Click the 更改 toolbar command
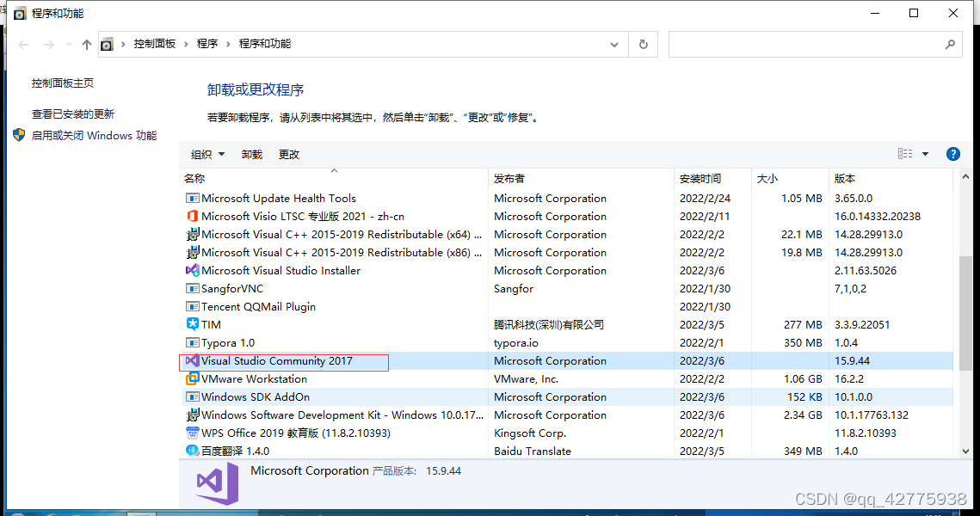Viewport: 980px width, 516px height. click(289, 154)
